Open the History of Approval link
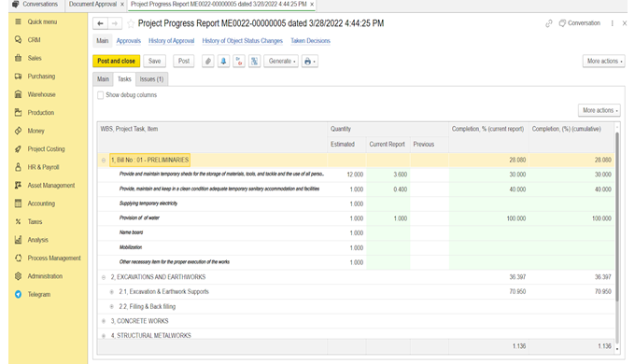 (x=171, y=41)
